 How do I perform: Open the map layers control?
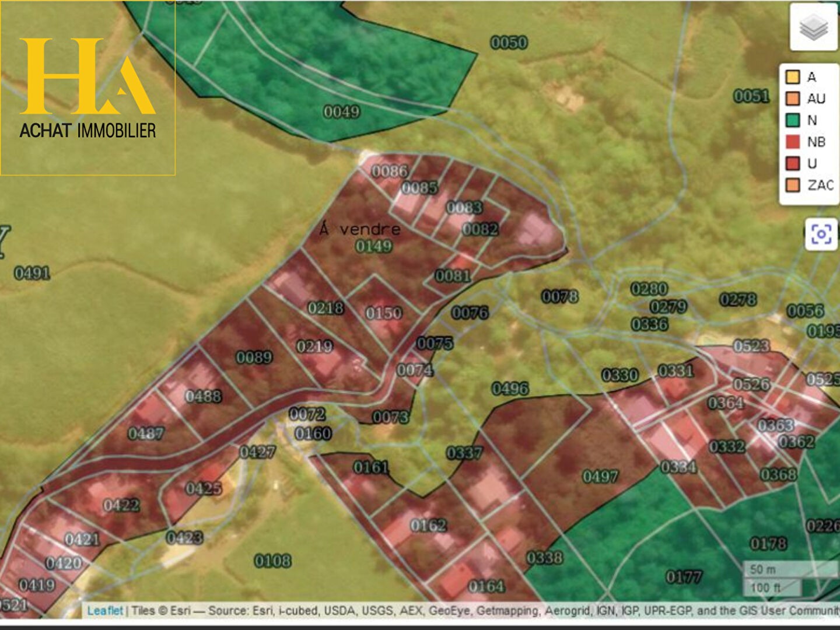[814, 27]
